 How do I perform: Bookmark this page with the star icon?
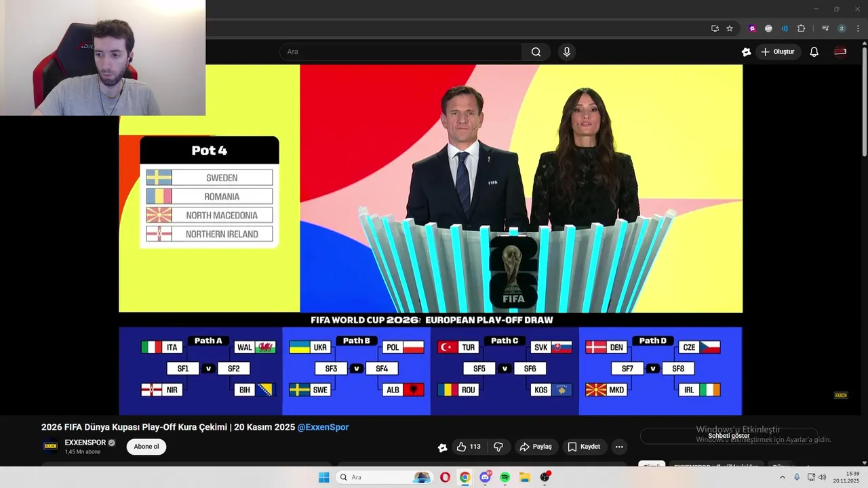tap(730, 28)
